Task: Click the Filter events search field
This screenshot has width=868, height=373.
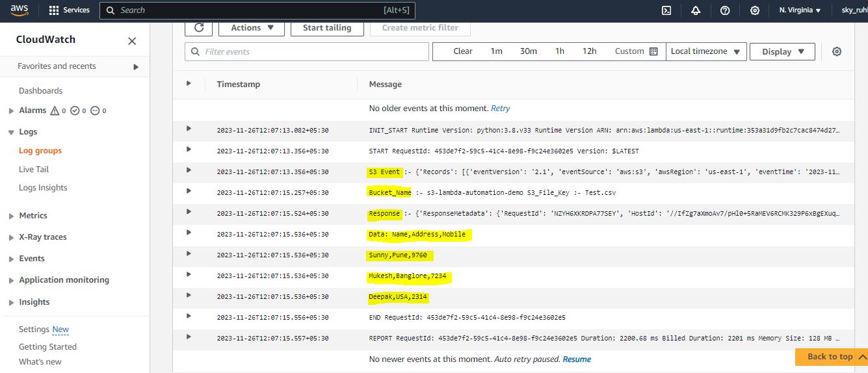Action: coord(307,52)
